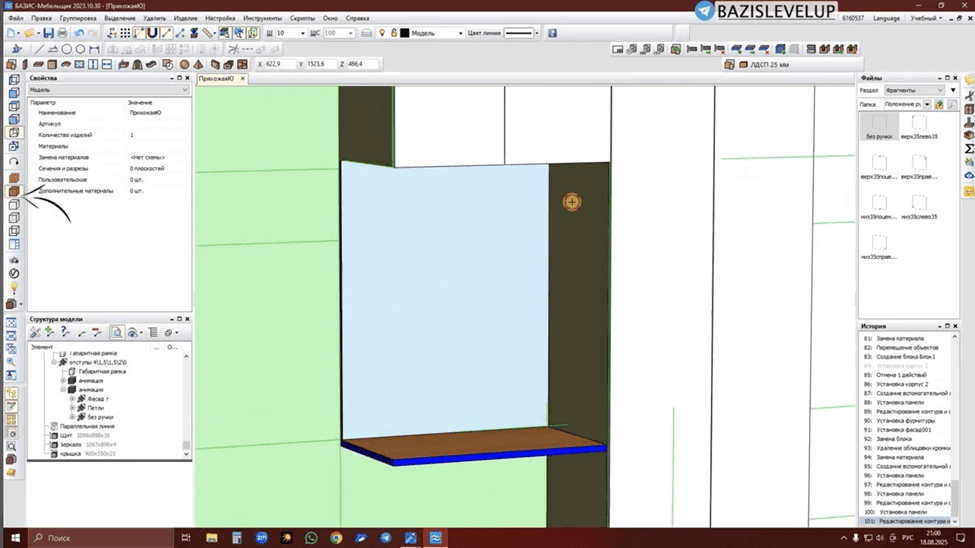Open the Инструменты menu

click(262, 18)
